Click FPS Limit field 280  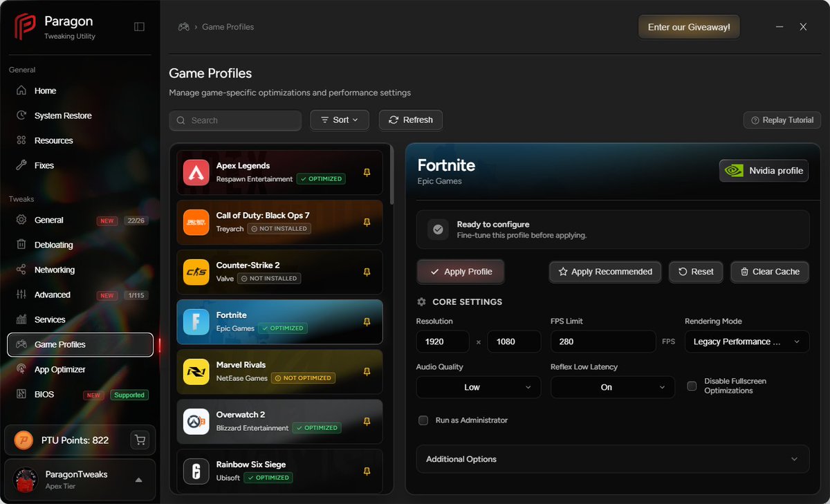[x=603, y=342]
